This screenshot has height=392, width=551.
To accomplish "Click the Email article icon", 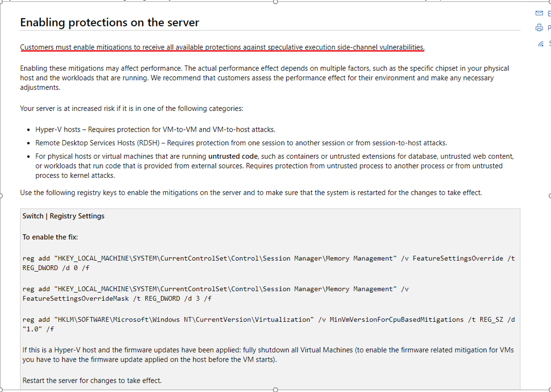I will [538, 14].
